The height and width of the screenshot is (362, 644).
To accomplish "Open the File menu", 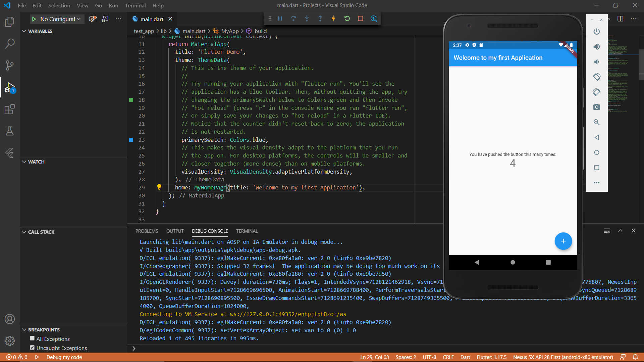I will 22,5.
